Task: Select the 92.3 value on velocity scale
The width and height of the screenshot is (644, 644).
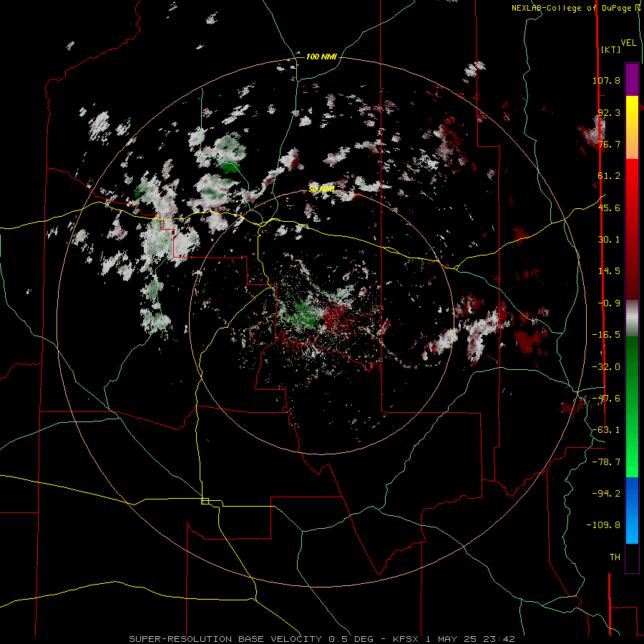Action: pos(609,112)
